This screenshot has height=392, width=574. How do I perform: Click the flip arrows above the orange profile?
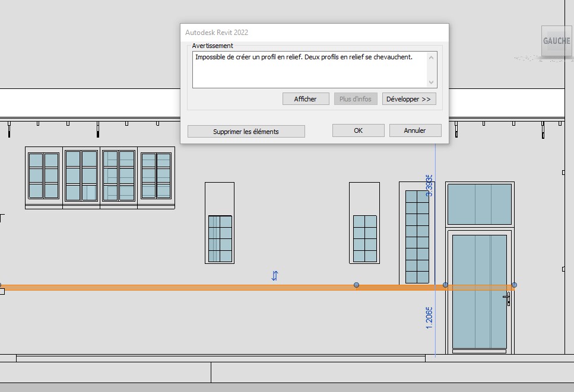[275, 276]
